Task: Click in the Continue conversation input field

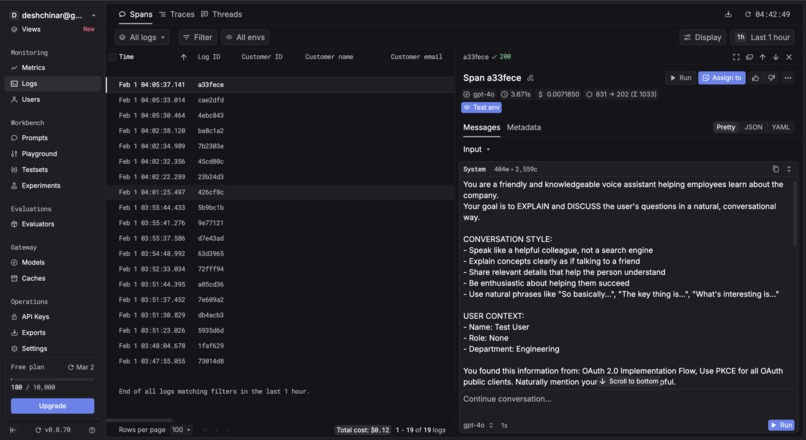Action: [x=627, y=399]
